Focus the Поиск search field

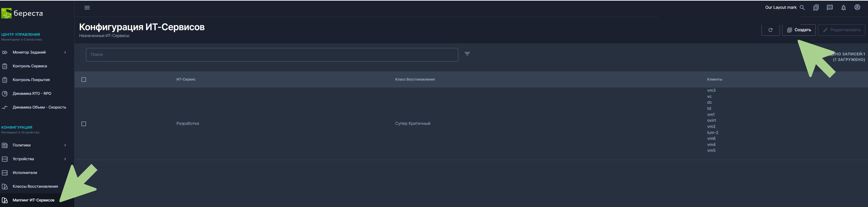272,55
